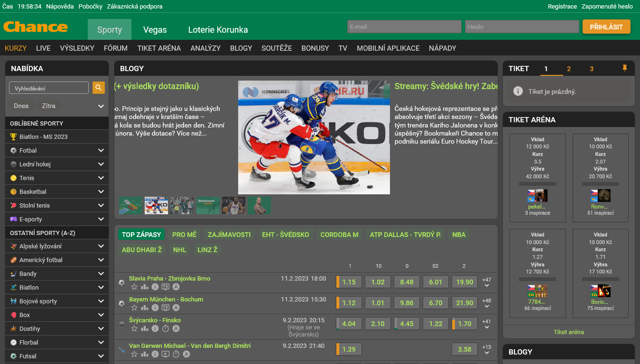This screenshot has height=364, width=640.
Task: Click Zapomenuté heslo link
Action: pyautogui.click(x=607, y=7)
